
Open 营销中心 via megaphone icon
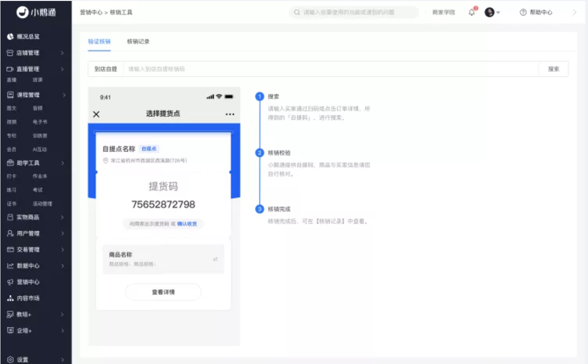click(x=10, y=282)
